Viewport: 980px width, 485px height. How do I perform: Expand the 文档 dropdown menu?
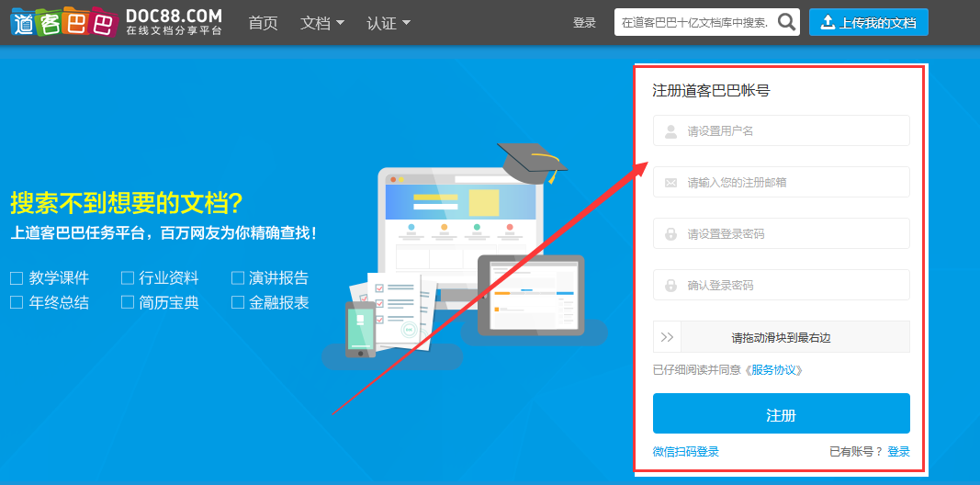click(322, 23)
